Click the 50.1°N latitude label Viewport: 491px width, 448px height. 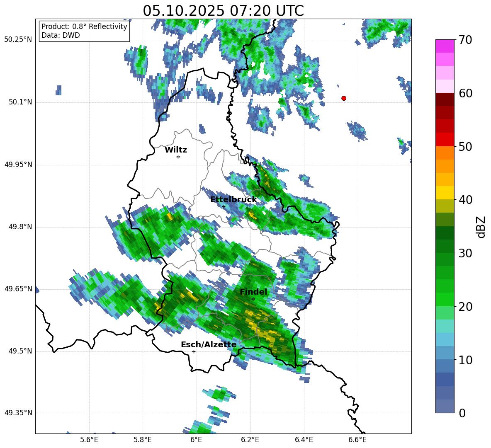point(20,102)
